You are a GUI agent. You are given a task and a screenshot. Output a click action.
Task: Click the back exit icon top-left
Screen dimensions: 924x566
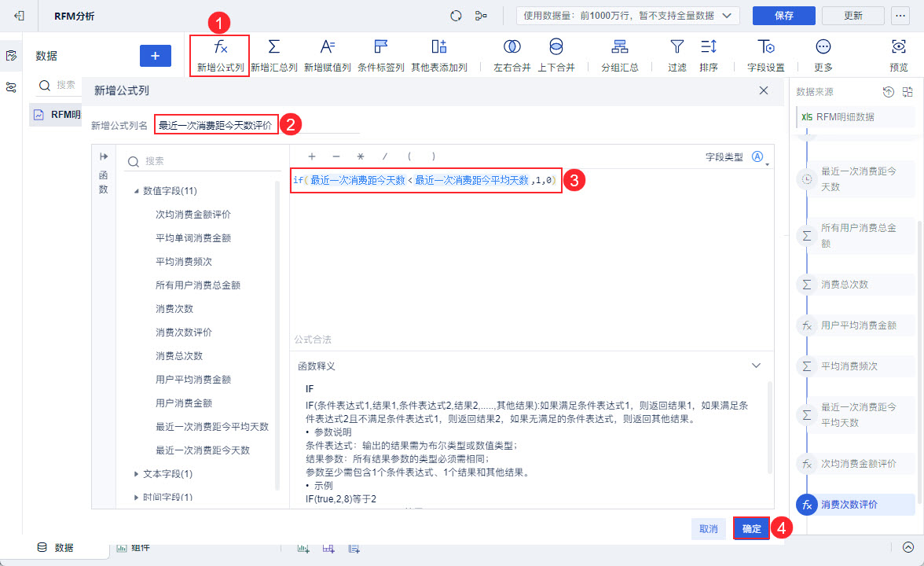(20, 16)
